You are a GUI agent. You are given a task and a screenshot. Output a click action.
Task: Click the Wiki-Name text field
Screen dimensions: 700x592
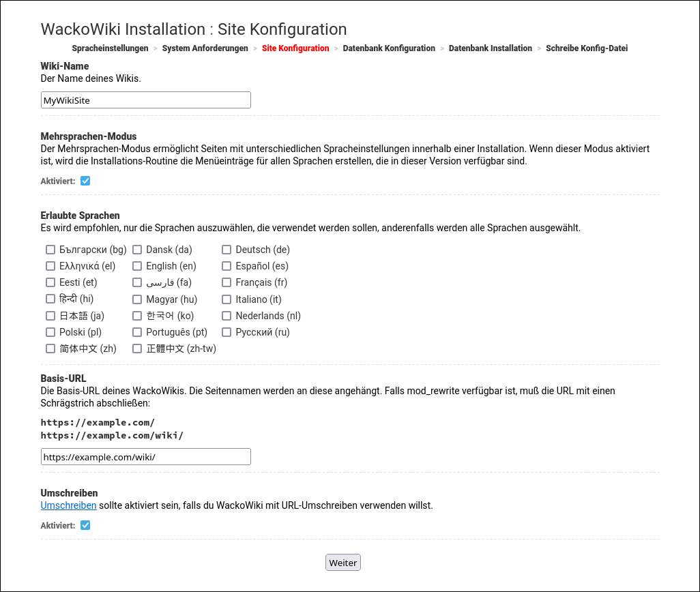[x=145, y=100]
